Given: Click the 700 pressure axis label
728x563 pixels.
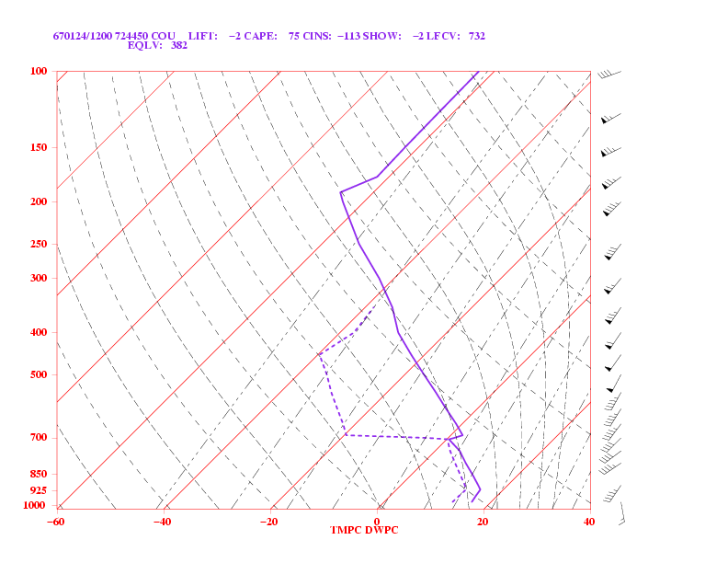Looking at the screenshot, I should click(39, 438).
